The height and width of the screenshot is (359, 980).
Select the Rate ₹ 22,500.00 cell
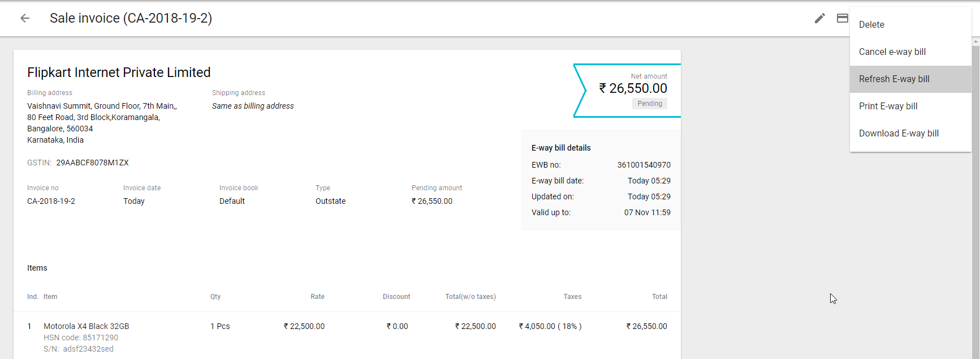[304, 326]
